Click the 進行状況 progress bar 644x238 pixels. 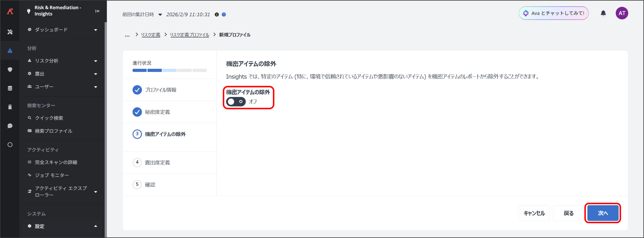tap(170, 71)
